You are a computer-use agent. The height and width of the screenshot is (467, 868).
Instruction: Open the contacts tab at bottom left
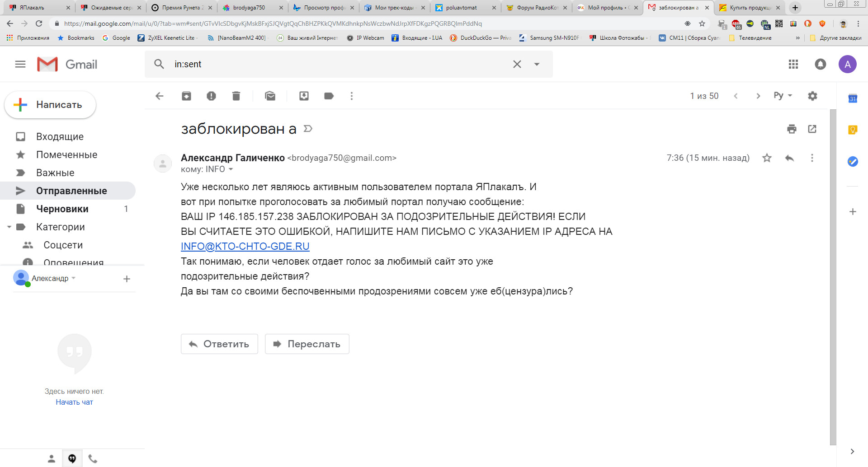[52, 459]
